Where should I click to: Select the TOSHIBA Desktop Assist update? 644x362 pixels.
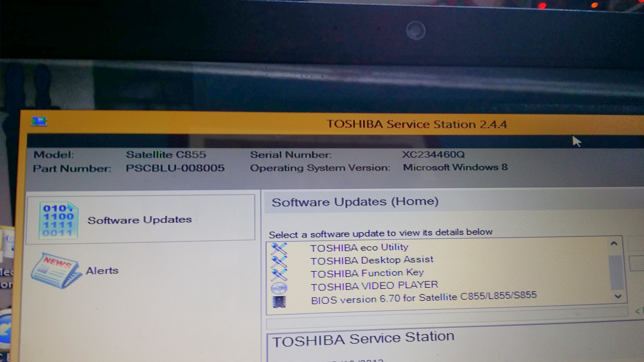pos(372,260)
